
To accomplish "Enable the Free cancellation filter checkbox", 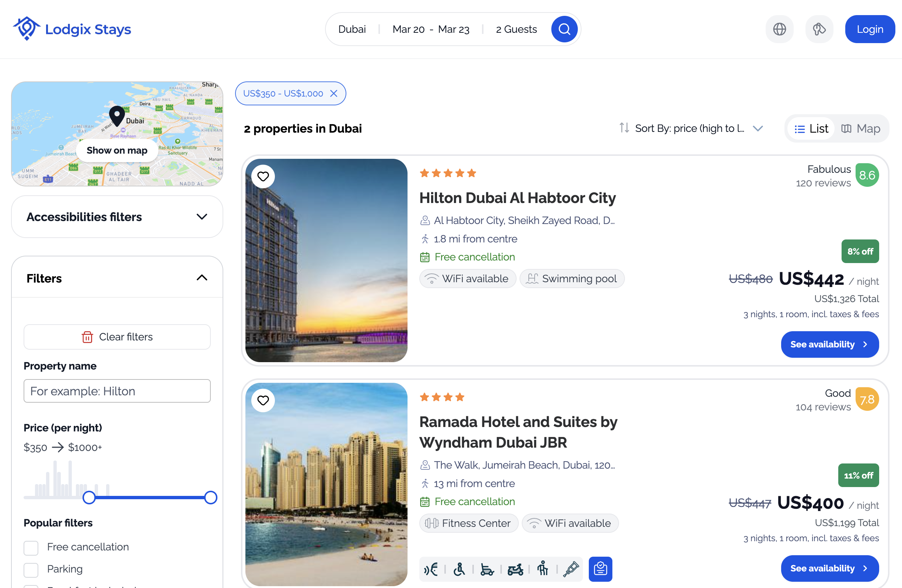I will point(31,547).
